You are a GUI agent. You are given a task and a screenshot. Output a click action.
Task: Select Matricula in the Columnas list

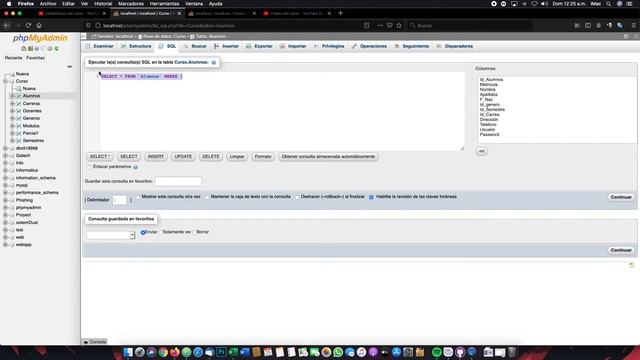(489, 84)
